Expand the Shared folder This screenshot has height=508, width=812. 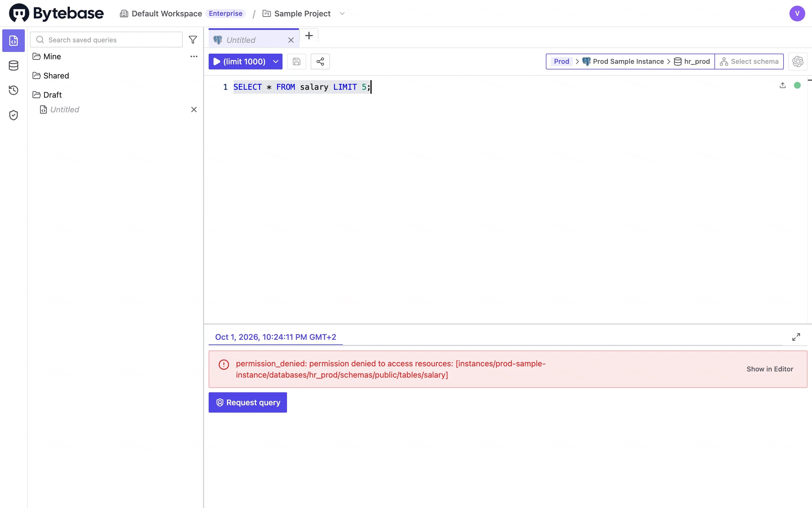pos(51,76)
